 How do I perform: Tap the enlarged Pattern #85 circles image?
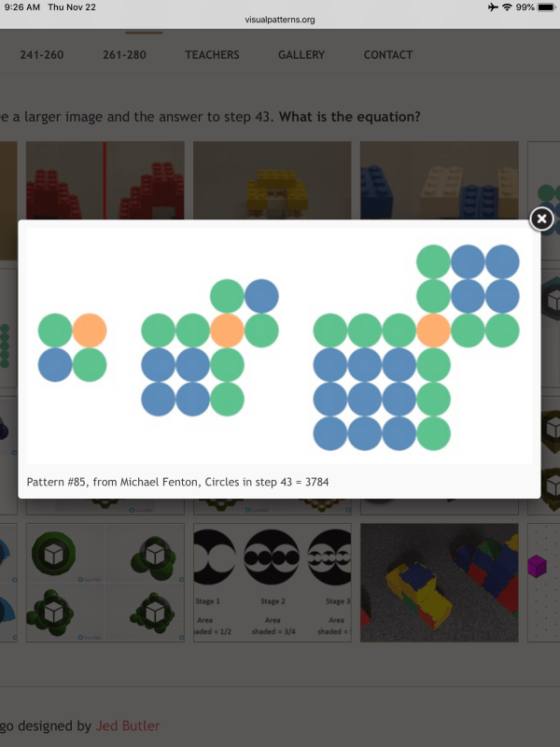coord(280,345)
